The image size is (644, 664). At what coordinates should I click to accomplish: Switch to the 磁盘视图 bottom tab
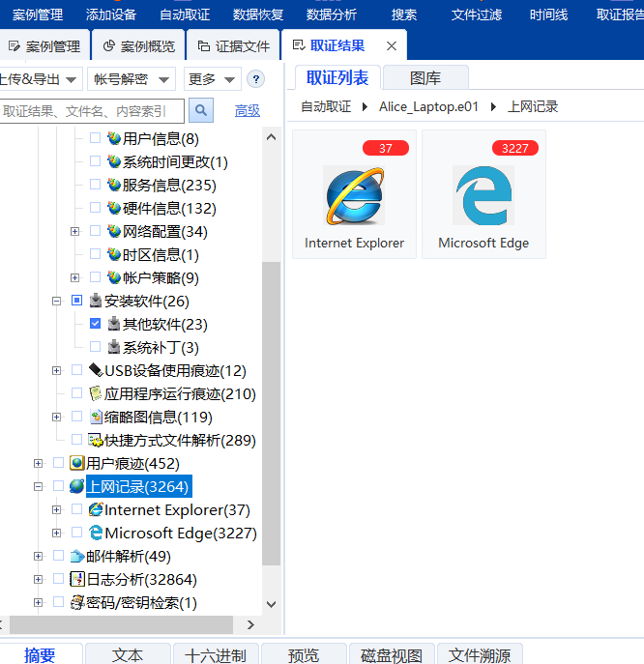tap(391, 654)
